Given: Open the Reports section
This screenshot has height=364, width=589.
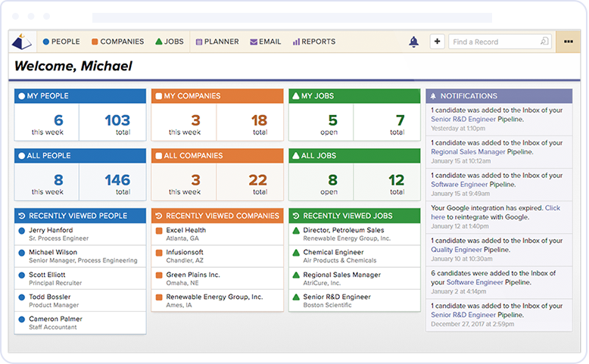Looking at the screenshot, I should [313, 42].
